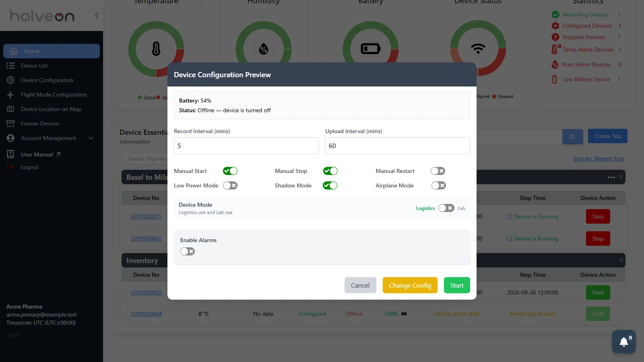Collapse the sidebar with the chevron arrow
Image resolution: width=644 pixels, height=362 pixels.
[x=97, y=16]
